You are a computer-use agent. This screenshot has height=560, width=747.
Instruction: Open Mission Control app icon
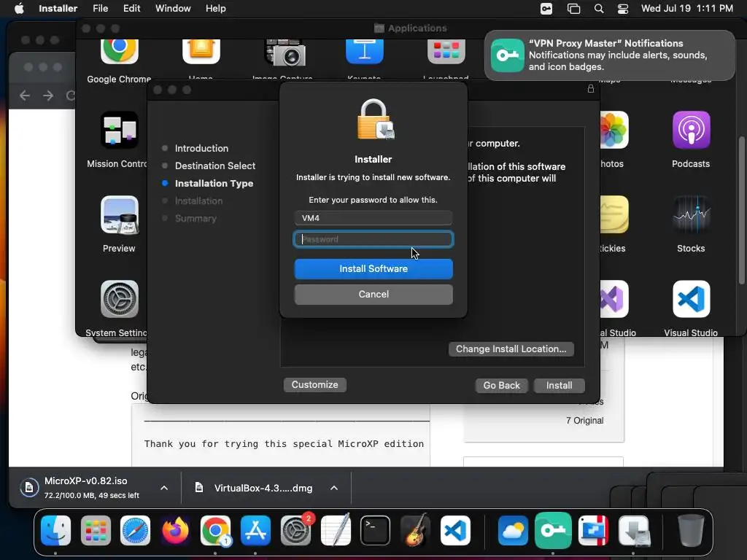[119, 130]
